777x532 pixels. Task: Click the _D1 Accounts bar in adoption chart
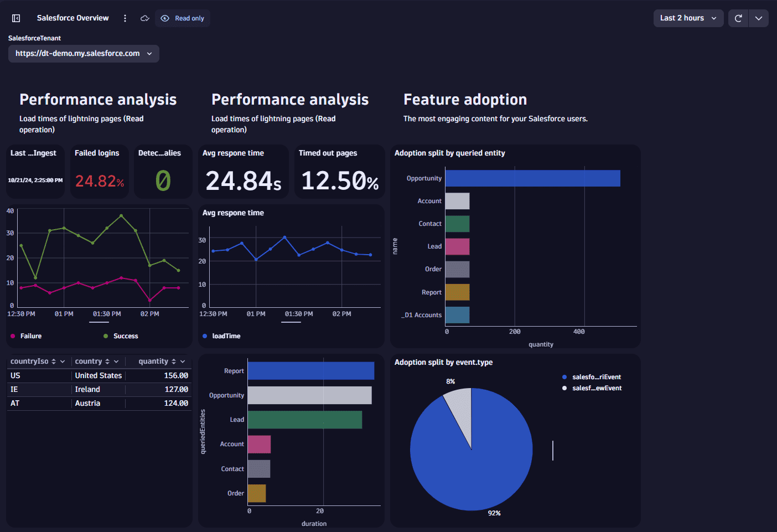point(457,315)
